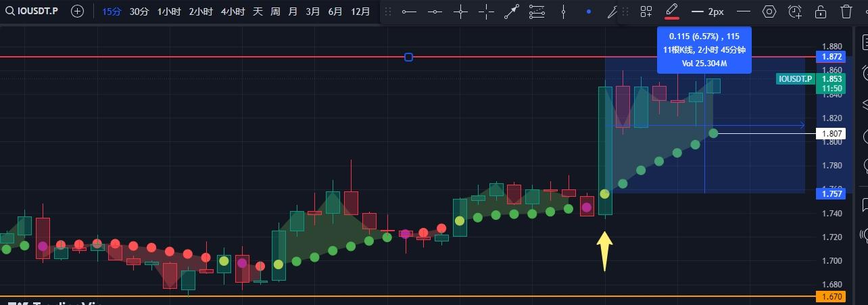Select the dashed crosshair cursor tool

[486, 11]
